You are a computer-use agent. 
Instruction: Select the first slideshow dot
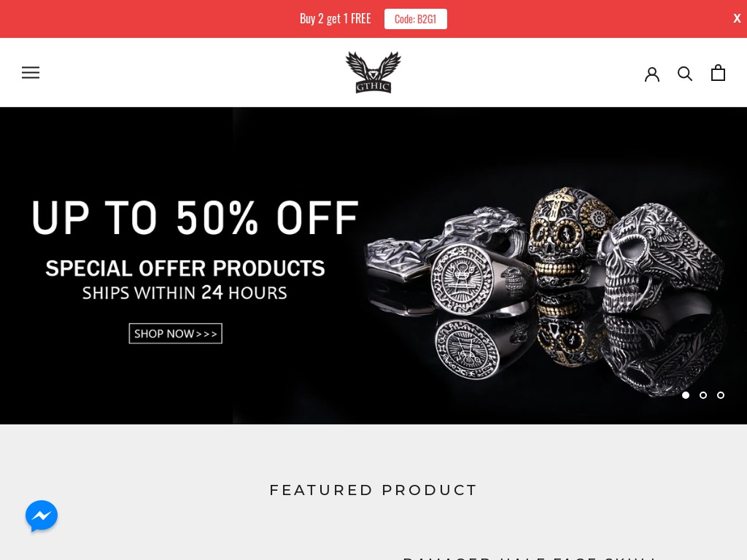(686, 394)
